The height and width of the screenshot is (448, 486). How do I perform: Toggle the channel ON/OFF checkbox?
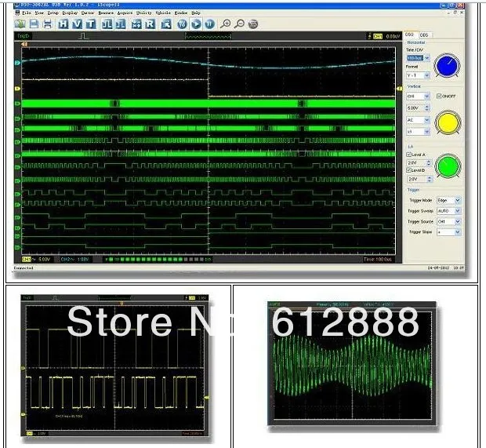click(439, 97)
